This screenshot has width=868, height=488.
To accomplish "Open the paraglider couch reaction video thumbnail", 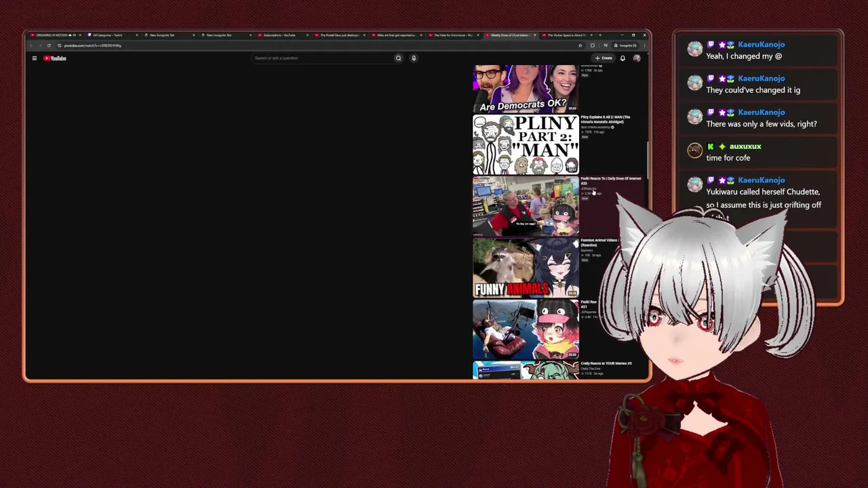I will (x=526, y=330).
